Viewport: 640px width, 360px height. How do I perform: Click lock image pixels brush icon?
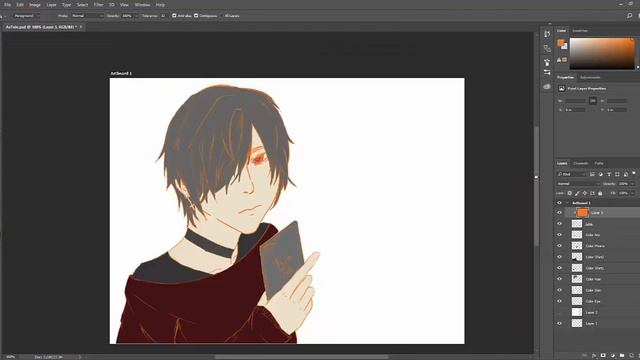[577, 193]
